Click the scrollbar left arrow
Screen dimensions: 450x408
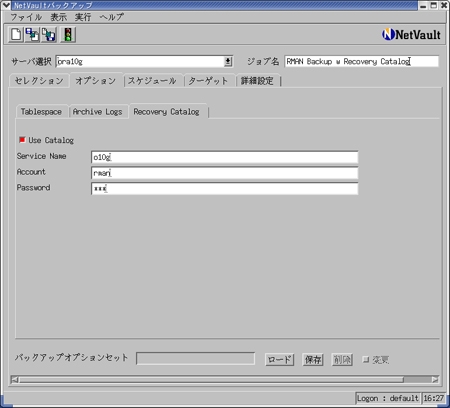tap(15, 379)
